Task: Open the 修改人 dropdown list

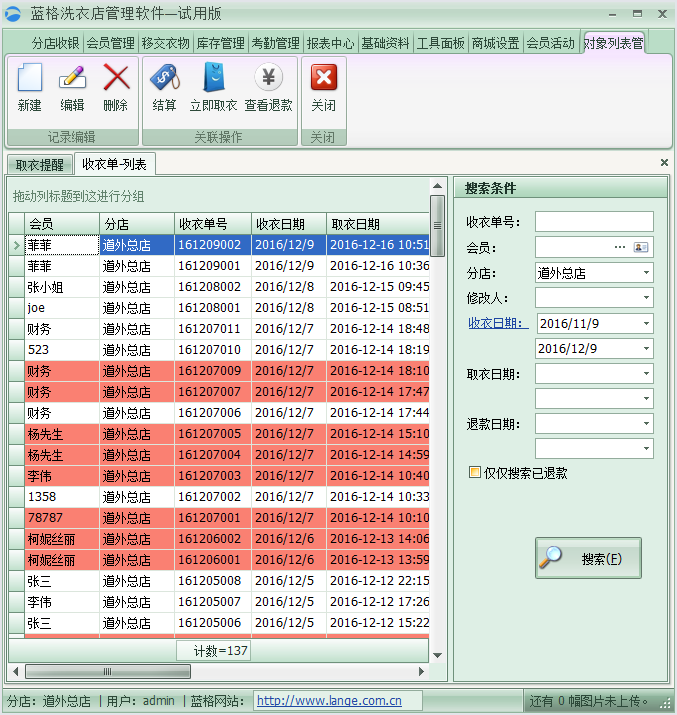Action: click(645, 298)
